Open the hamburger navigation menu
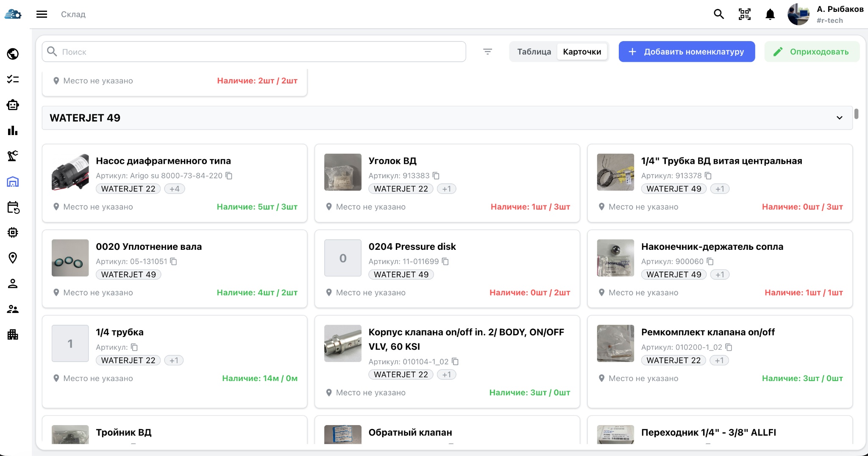The height and width of the screenshot is (456, 868). tap(42, 14)
